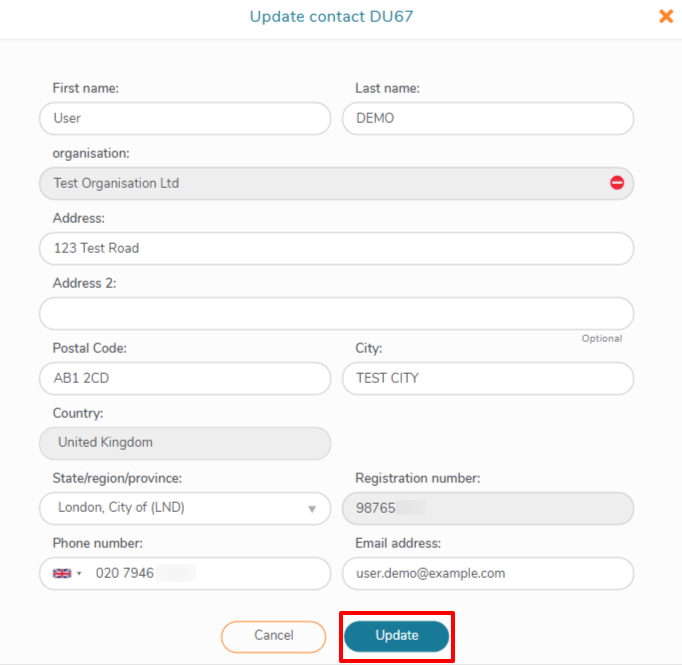This screenshot has height=665, width=682.
Task: Click the First name input field
Action: click(185, 118)
